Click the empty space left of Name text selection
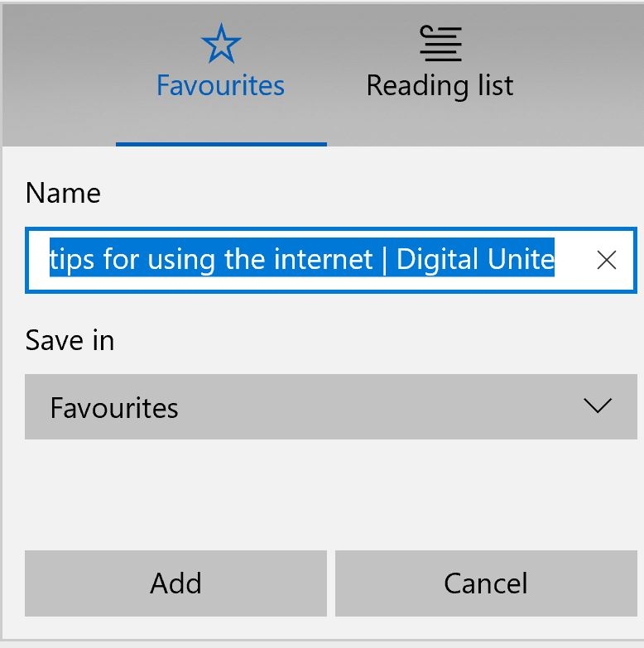The image size is (644, 648). [x=38, y=261]
